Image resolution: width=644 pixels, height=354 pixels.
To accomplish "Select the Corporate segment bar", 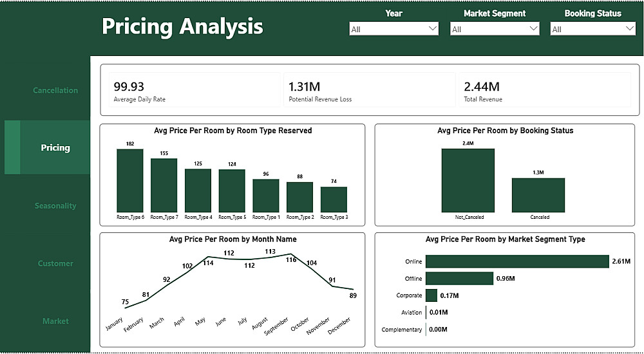I will pos(431,295).
